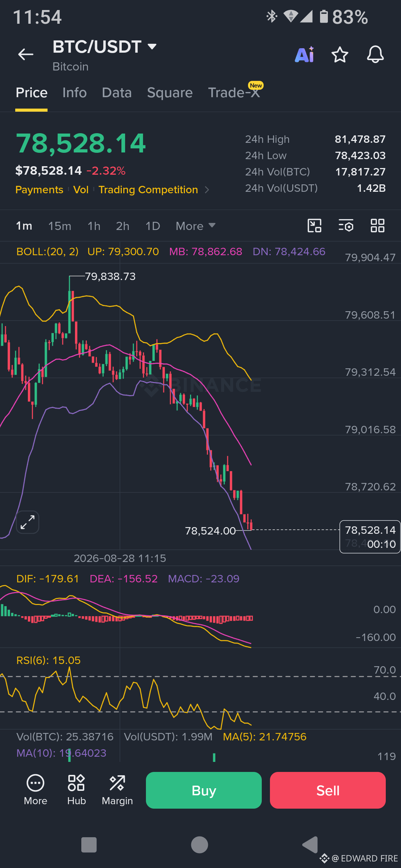Screen dimensions: 401x868
Task: Expand the BTC/USDT pair selector dropdown
Action: point(152,47)
